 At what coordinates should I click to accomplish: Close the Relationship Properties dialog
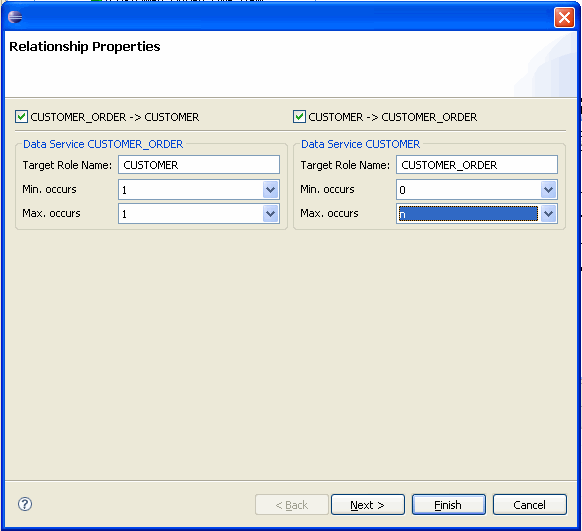point(564,17)
